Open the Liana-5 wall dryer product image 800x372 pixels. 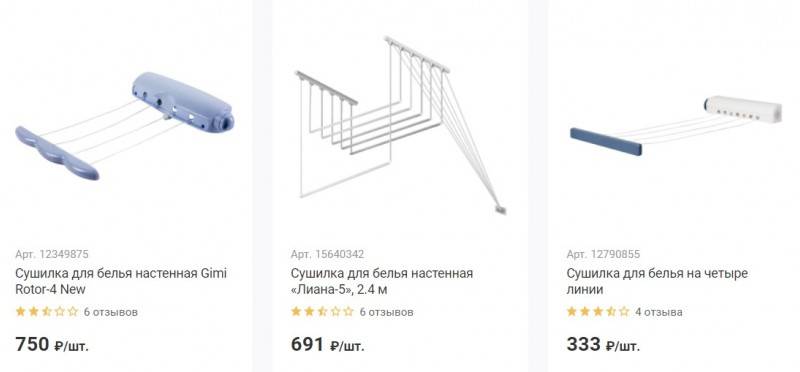401,125
